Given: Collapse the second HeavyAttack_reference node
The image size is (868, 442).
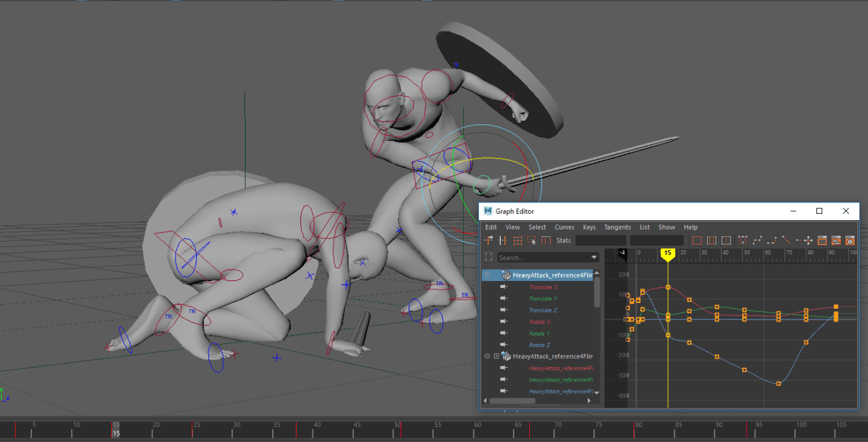Looking at the screenshot, I should click(487, 356).
